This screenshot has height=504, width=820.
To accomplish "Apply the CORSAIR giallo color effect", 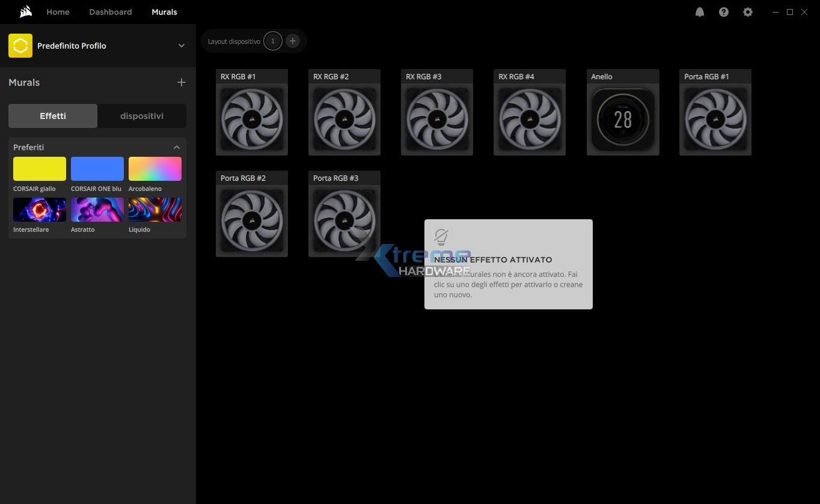I will (40, 169).
